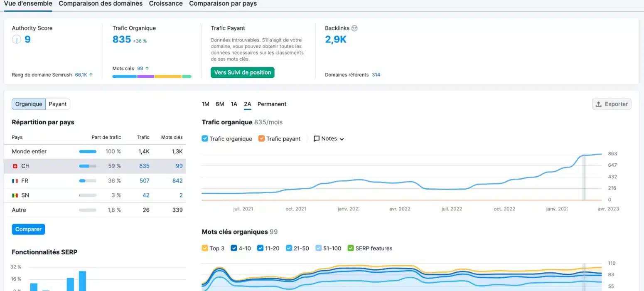Viewport: 644px width, 291px height.
Task: Disable the Top 3 keywords checkbox
Action: (x=205, y=249)
